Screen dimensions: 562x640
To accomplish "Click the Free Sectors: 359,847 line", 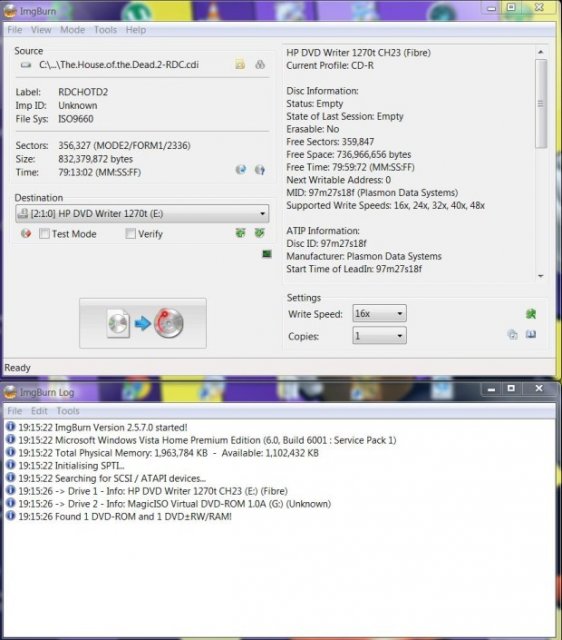I will (330, 142).
